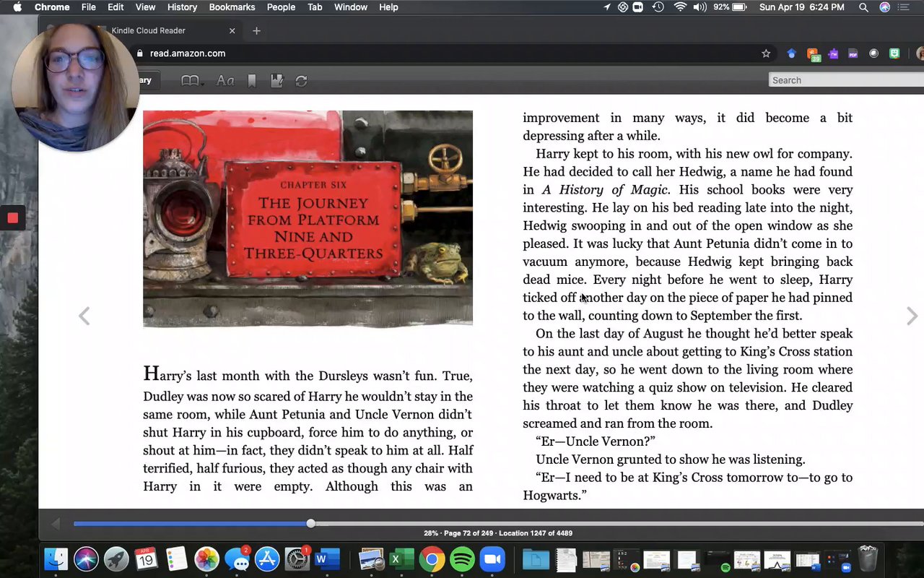
Task: Open the Apple menu
Action: click(x=17, y=7)
